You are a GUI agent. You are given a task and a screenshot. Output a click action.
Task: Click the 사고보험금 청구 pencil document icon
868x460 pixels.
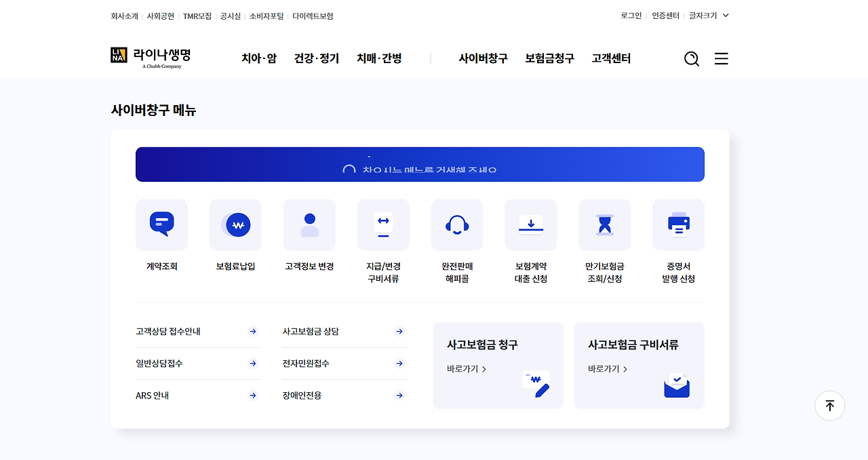click(536, 384)
